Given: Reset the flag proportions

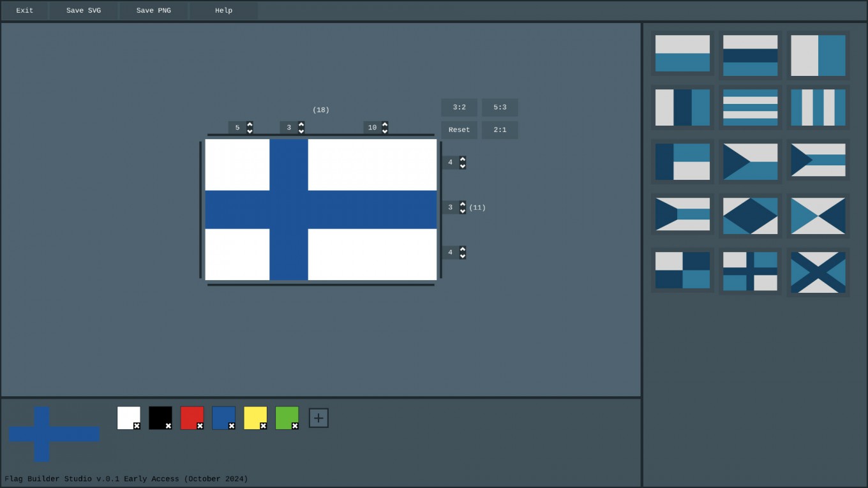Looking at the screenshot, I should pyautogui.click(x=459, y=129).
